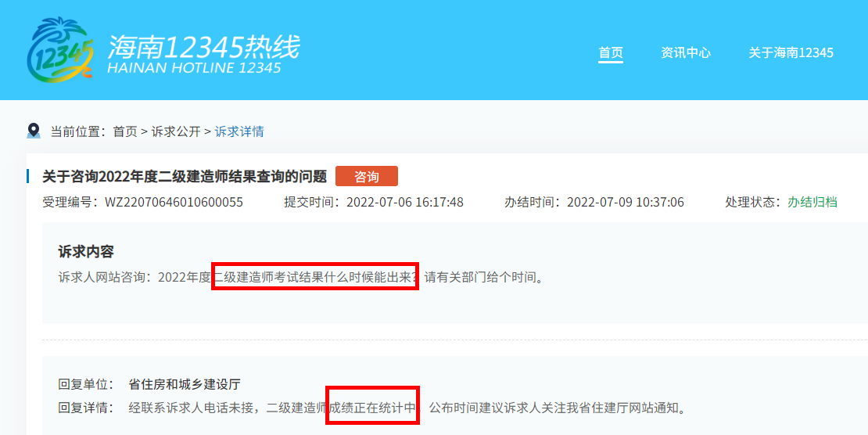Viewport: 868px width, 435px height.
Task: Switch to the 资讯中心 navigation tab
Action: point(686,52)
